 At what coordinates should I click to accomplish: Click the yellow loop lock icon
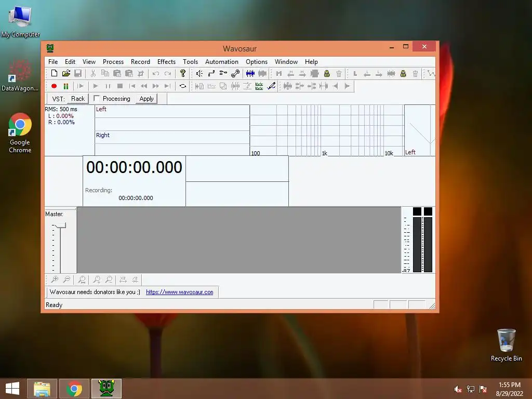(x=403, y=73)
